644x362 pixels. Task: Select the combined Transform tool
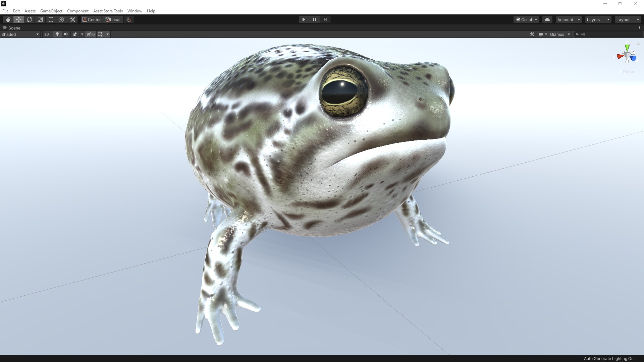pyautogui.click(x=62, y=19)
